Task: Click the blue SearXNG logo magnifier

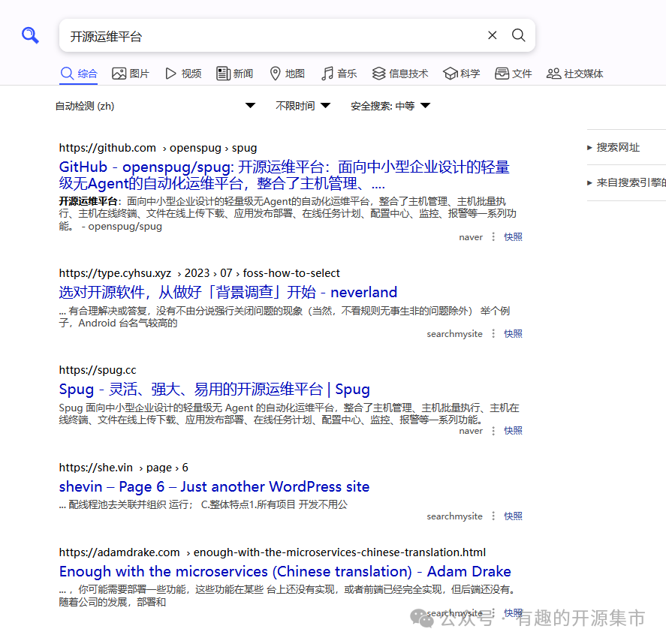Action: pos(30,35)
